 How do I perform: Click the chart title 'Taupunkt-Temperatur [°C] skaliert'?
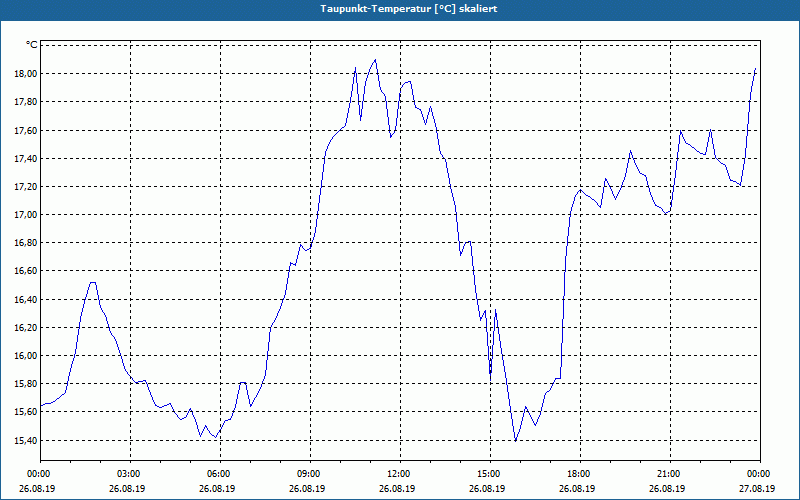pyautogui.click(x=409, y=9)
